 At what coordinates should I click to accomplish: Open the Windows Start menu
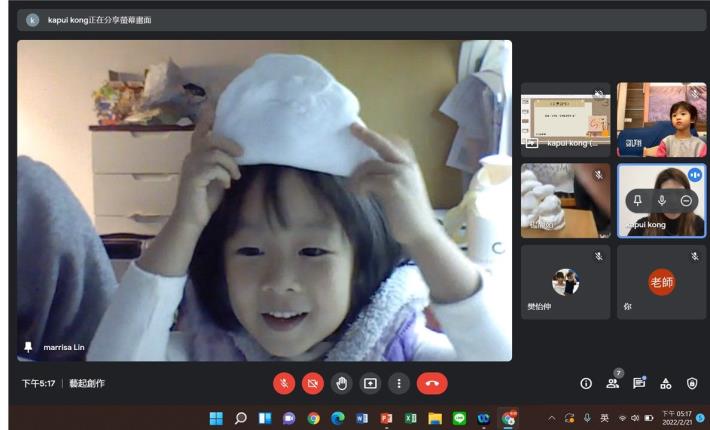(x=216, y=418)
